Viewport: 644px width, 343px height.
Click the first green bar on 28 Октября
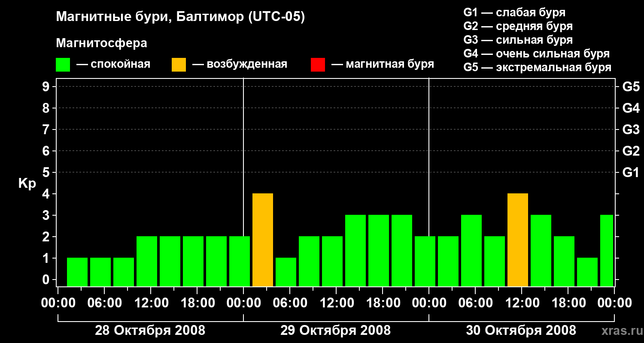click(77, 272)
